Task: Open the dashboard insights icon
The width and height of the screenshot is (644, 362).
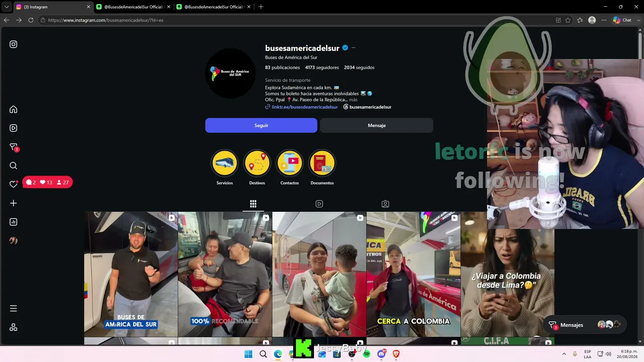Action: [x=14, y=222]
